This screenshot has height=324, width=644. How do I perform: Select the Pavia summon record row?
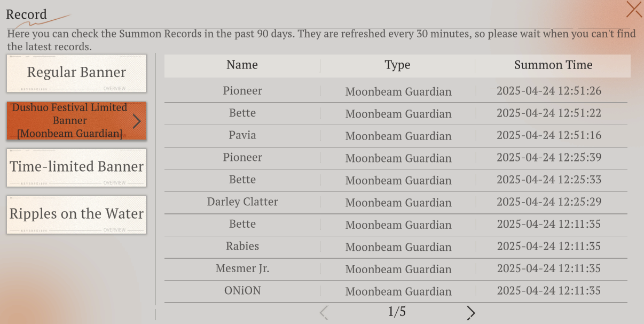[396, 136]
